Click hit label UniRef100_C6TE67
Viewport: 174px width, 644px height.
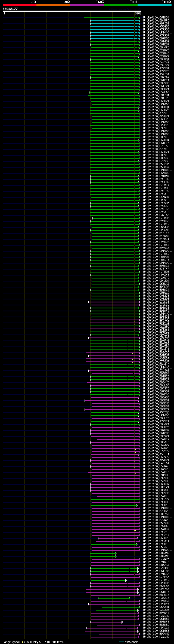point(156,45)
